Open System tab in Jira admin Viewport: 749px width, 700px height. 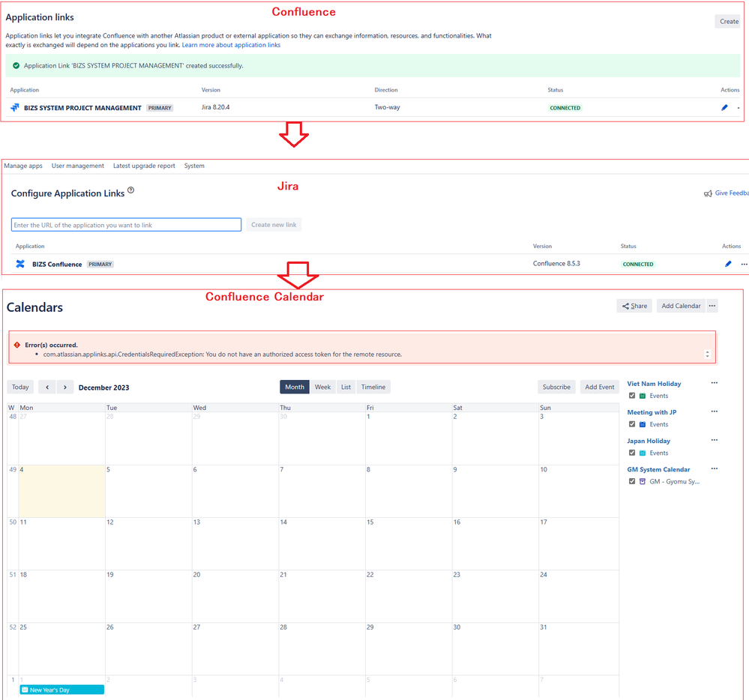[x=194, y=166]
